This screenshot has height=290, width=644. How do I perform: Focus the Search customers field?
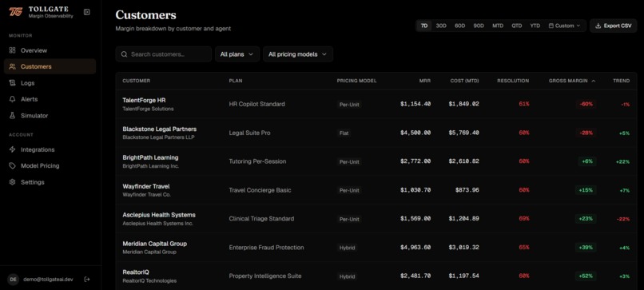point(164,54)
